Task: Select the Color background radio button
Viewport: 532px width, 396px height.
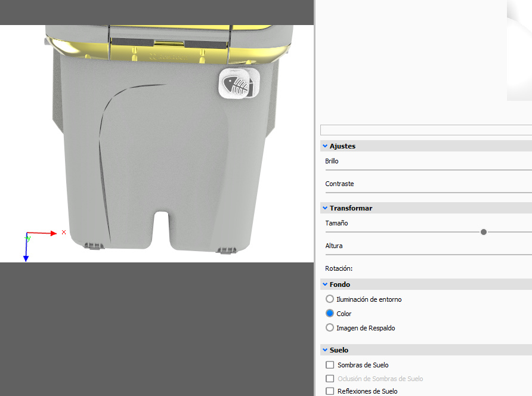Action: [330, 313]
